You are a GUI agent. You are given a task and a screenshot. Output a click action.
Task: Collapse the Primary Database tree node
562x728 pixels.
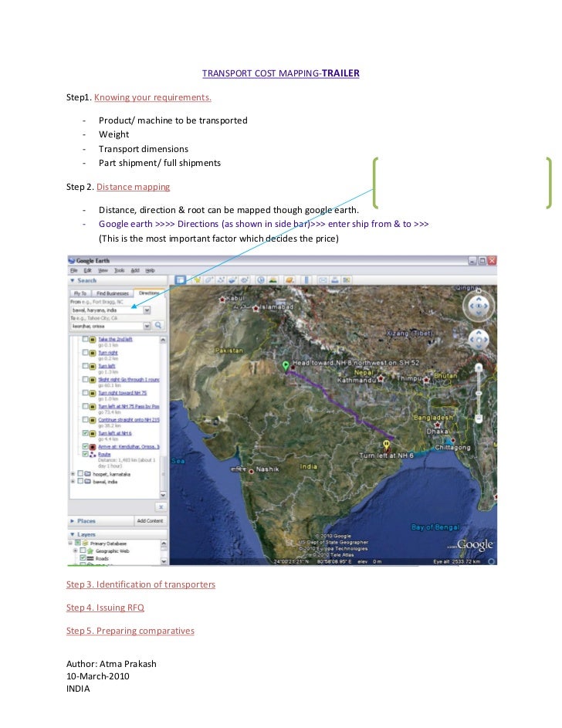coord(71,543)
